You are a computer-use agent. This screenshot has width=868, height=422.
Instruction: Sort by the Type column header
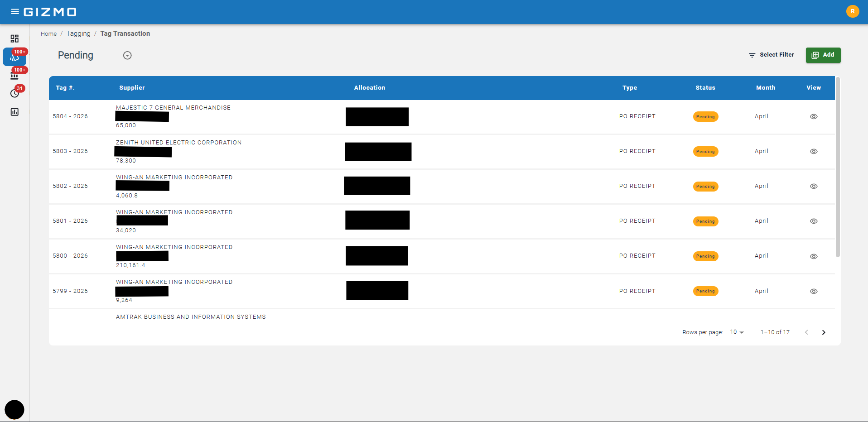630,88
